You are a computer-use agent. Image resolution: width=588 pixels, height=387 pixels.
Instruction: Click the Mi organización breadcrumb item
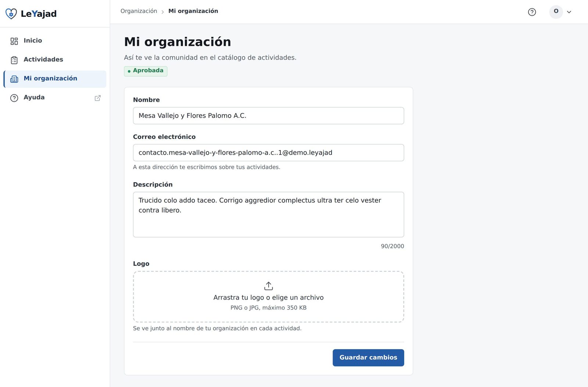(193, 11)
